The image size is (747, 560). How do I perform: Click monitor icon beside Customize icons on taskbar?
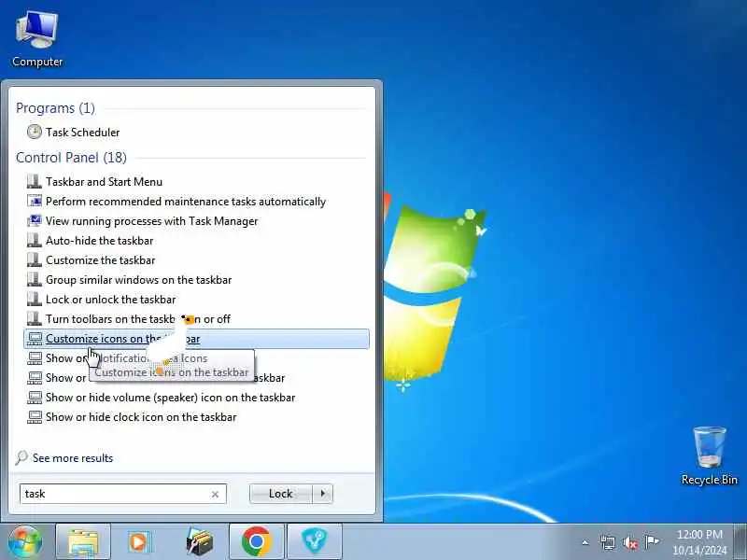pos(35,339)
